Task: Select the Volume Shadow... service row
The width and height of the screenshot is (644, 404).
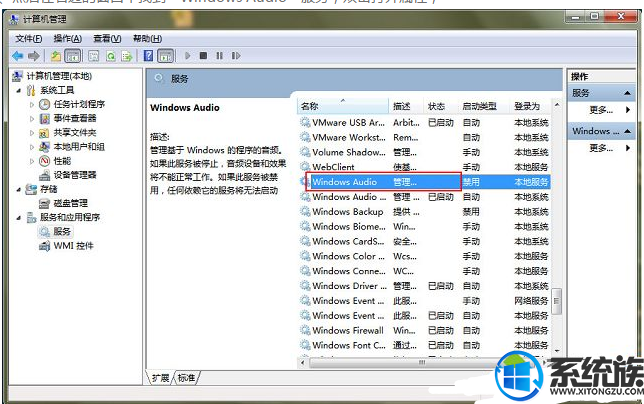Action: pyautogui.click(x=424, y=152)
